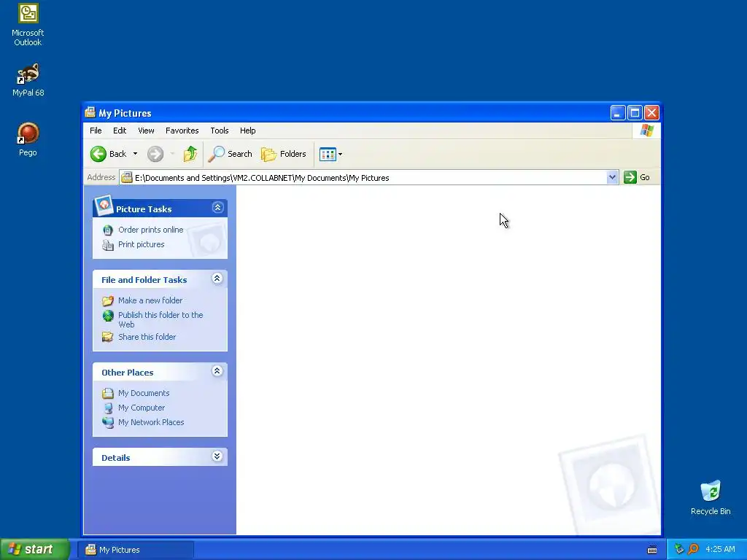Click the Start button
Image resolution: width=747 pixels, height=560 pixels.
click(34, 549)
